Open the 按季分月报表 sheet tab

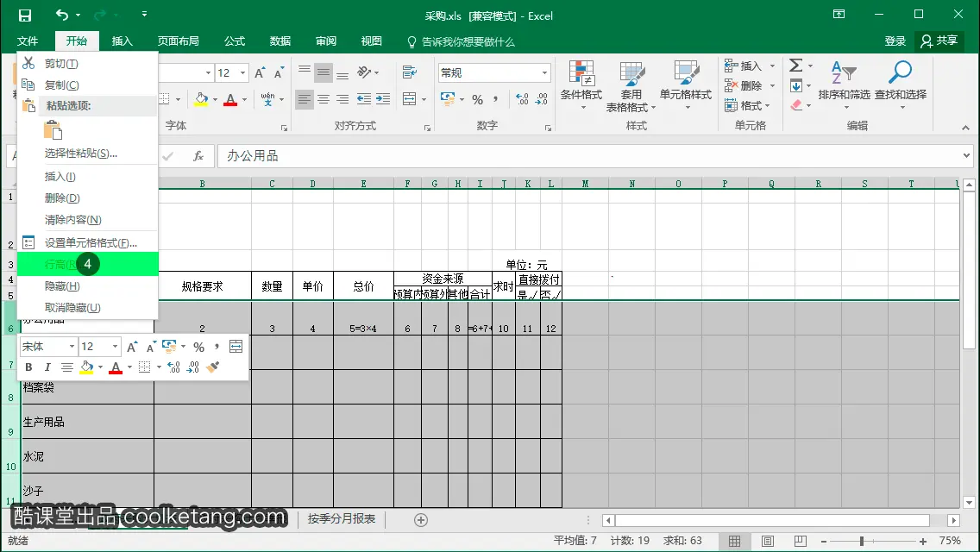342,519
